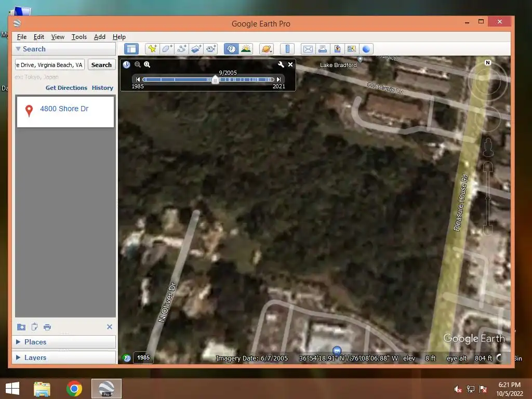The height and width of the screenshot is (399, 532).
Task: Expand the Layers panel
Action: point(18,357)
